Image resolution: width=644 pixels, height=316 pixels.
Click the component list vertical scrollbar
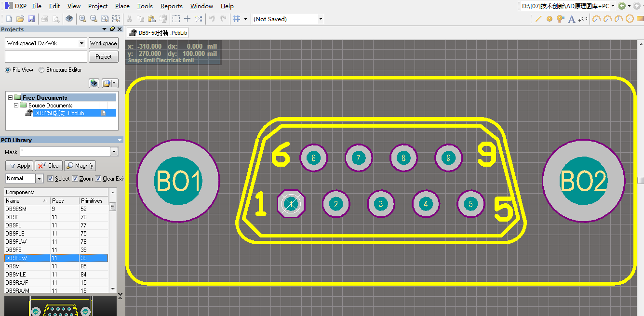click(113, 241)
